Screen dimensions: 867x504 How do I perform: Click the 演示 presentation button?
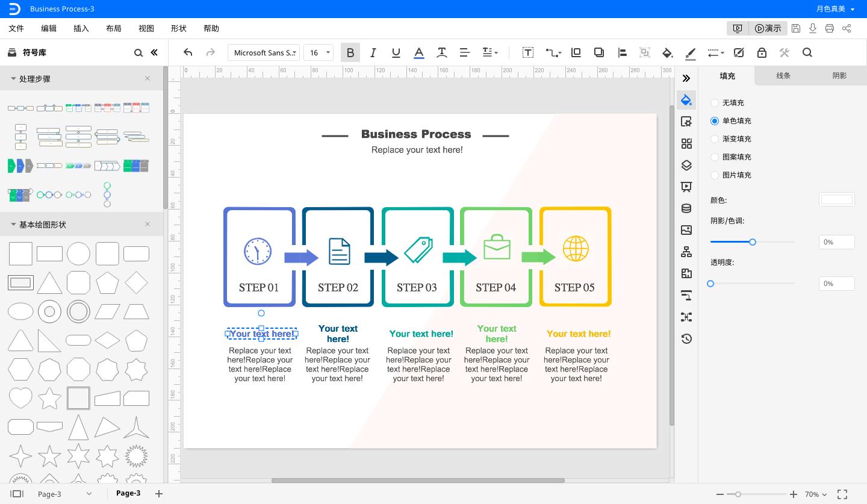click(x=768, y=28)
